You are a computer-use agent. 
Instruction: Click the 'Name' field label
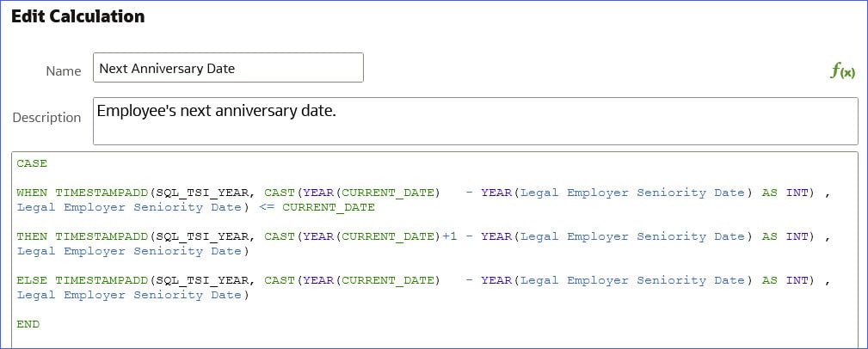pyautogui.click(x=63, y=70)
